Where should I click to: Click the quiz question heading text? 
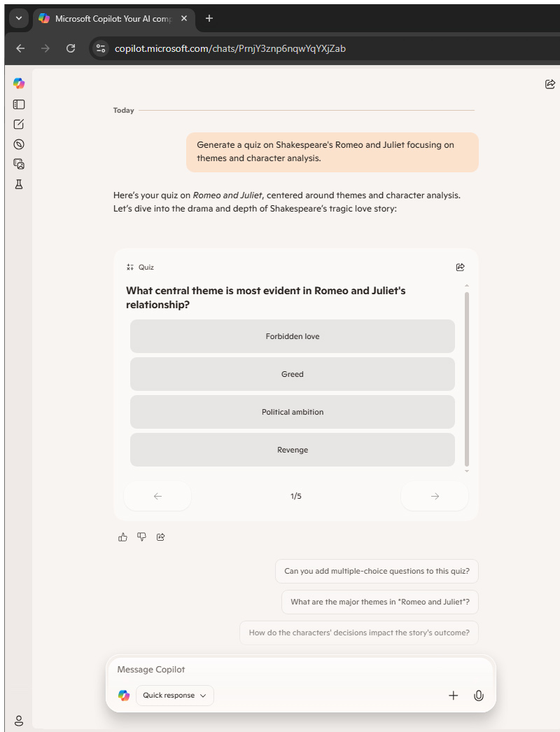(265, 298)
